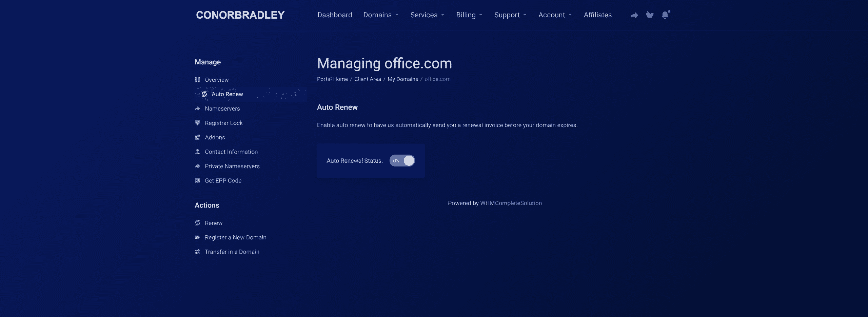Expand the Services dropdown menu

pos(427,15)
